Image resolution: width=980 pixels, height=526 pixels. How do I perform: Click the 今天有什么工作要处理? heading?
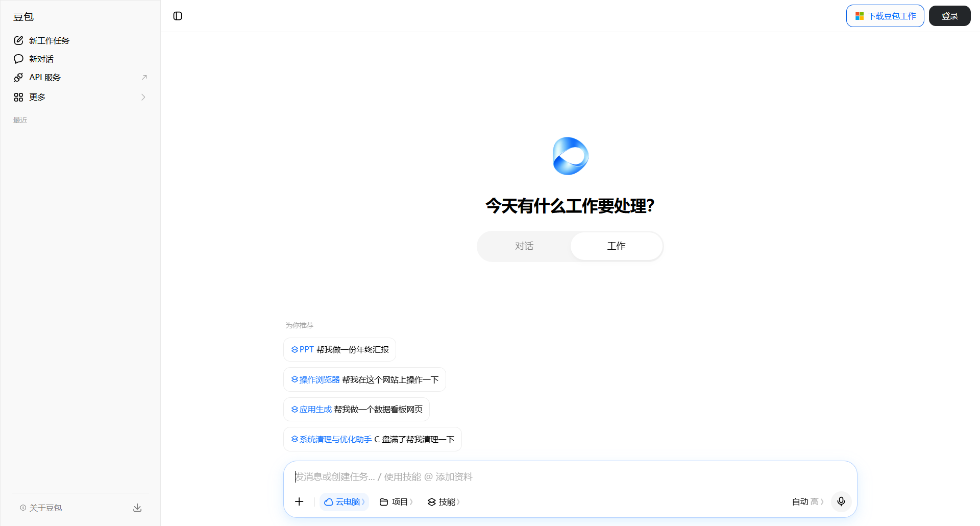coord(570,206)
